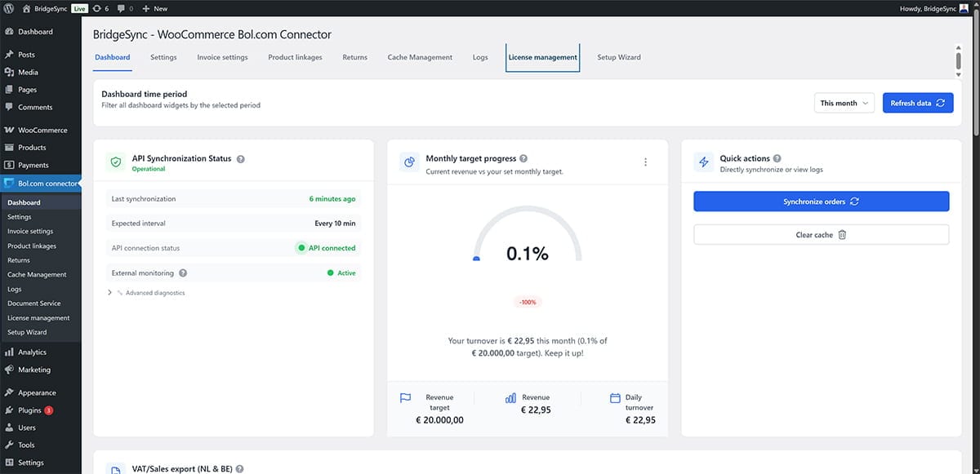Click the Live toggle next to BridgeSync
This screenshot has width=980, height=474.
pyautogui.click(x=78, y=7)
